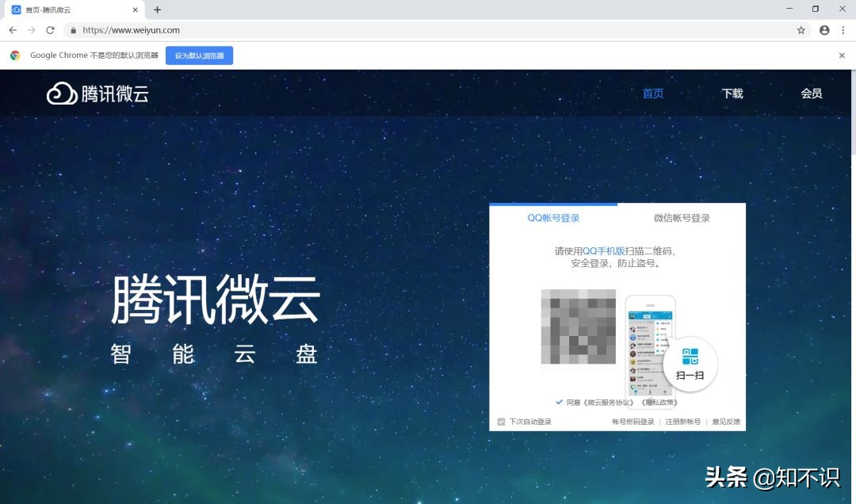The image size is (856, 504).
Task: Open the 会员 navigation menu item
Action: (x=812, y=93)
